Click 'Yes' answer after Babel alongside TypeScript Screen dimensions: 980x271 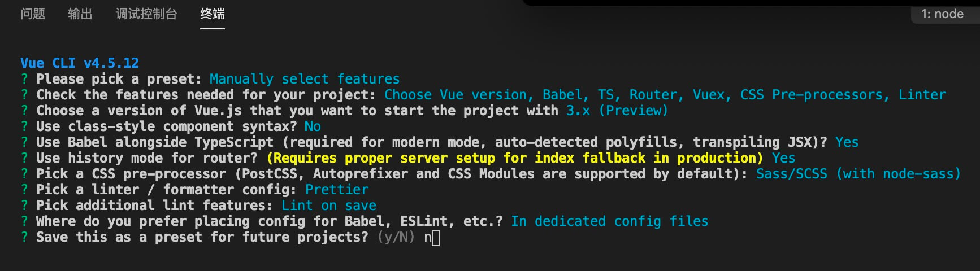[x=847, y=142]
